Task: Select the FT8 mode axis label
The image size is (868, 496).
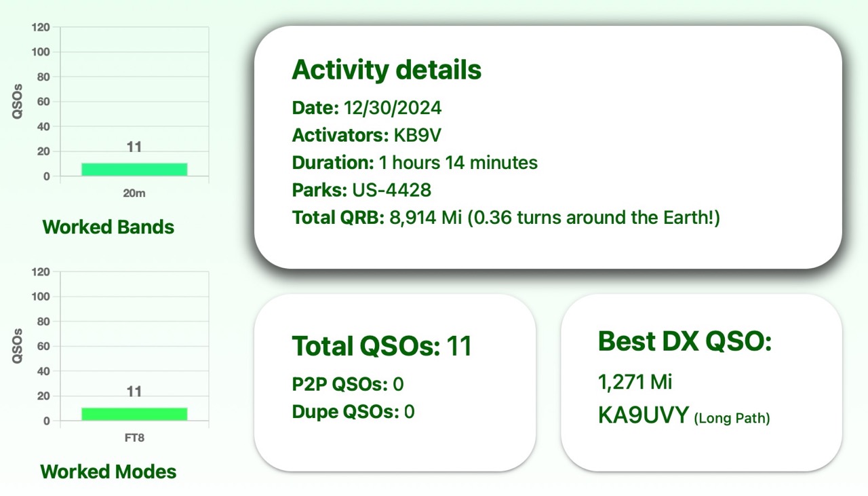Action: click(134, 438)
